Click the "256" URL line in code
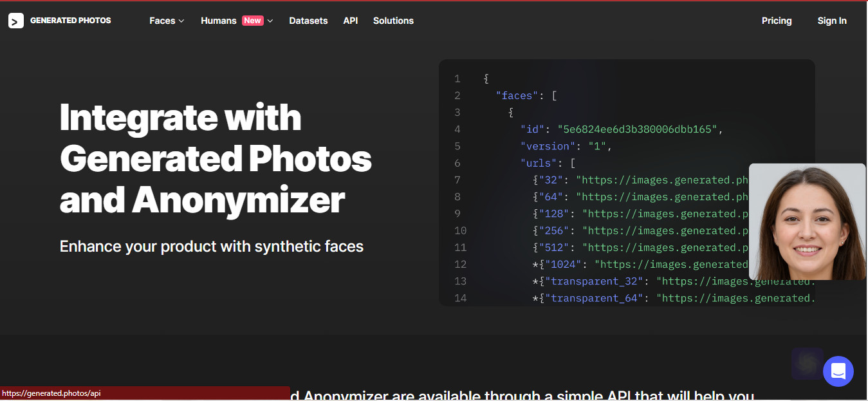 coord(640,230)
